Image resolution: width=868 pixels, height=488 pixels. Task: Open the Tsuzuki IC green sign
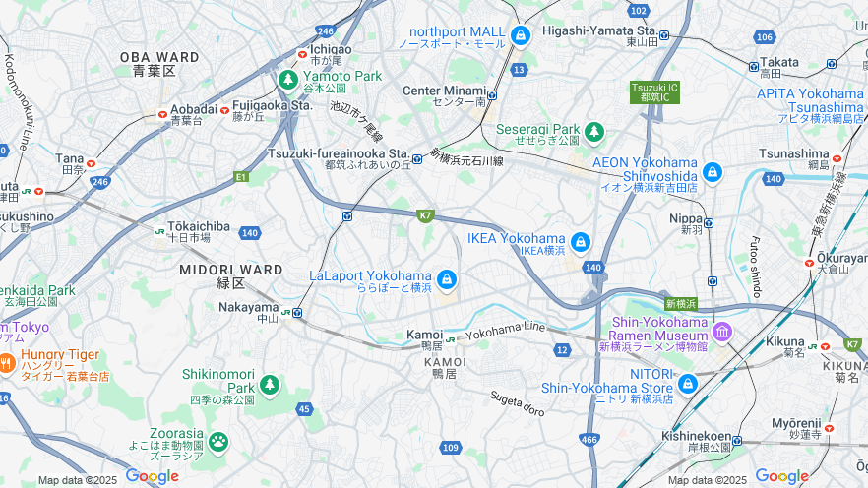click(654, 92)
